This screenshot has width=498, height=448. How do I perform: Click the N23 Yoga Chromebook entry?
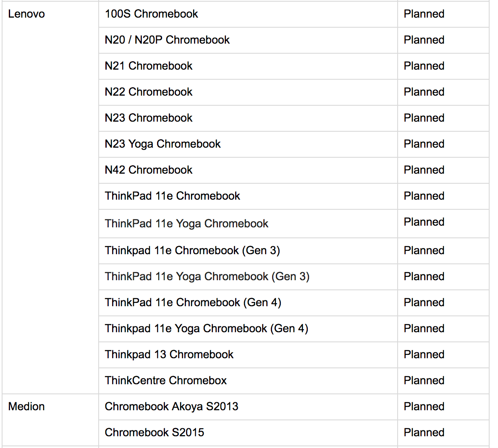163,144
